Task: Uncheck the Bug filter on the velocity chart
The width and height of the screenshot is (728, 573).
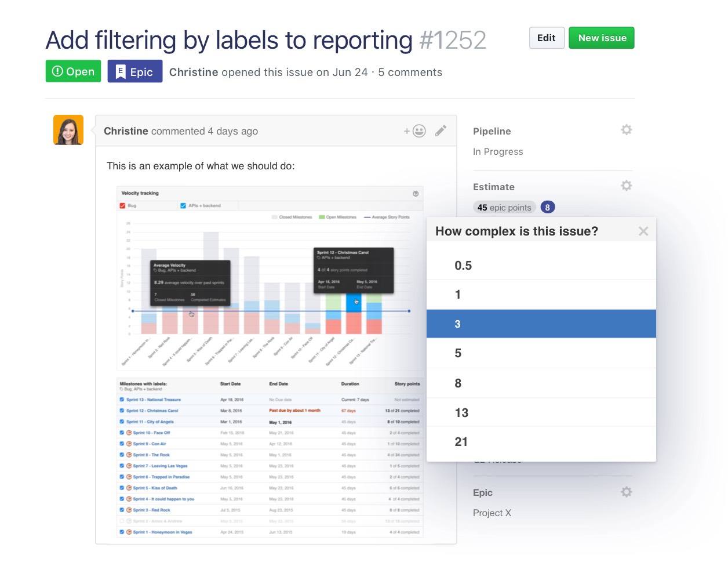Action: pyautogui.click(x=122, y=206)
